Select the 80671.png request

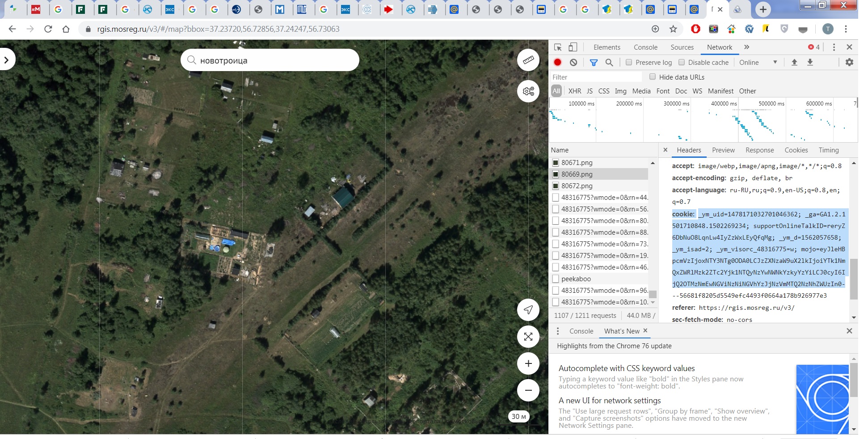(x=577, y=163)
